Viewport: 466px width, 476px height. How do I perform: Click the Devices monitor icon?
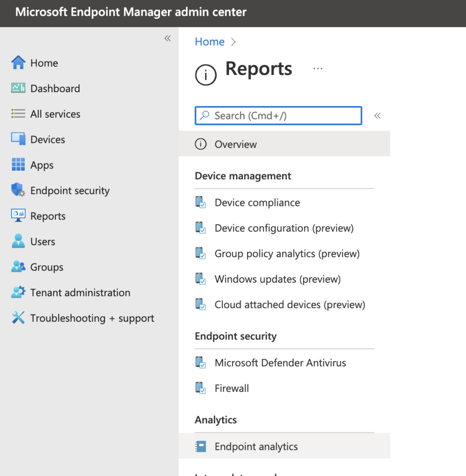click(18, 139)
